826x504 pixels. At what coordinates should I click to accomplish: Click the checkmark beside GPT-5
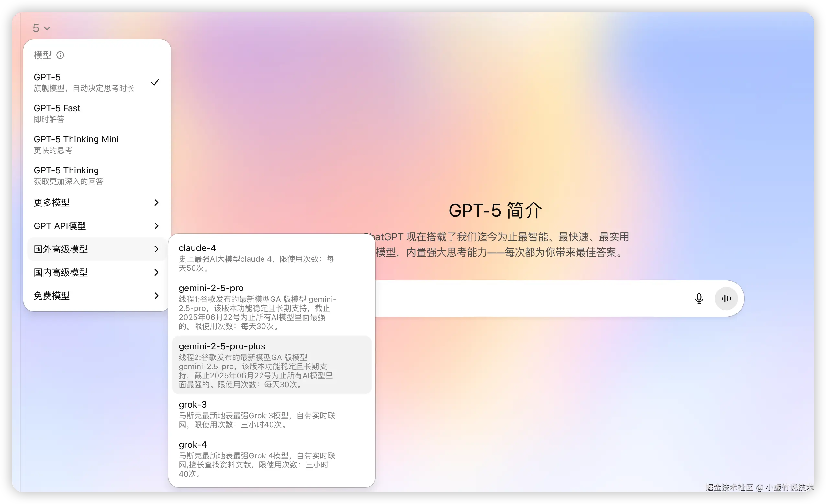point(155,82)
